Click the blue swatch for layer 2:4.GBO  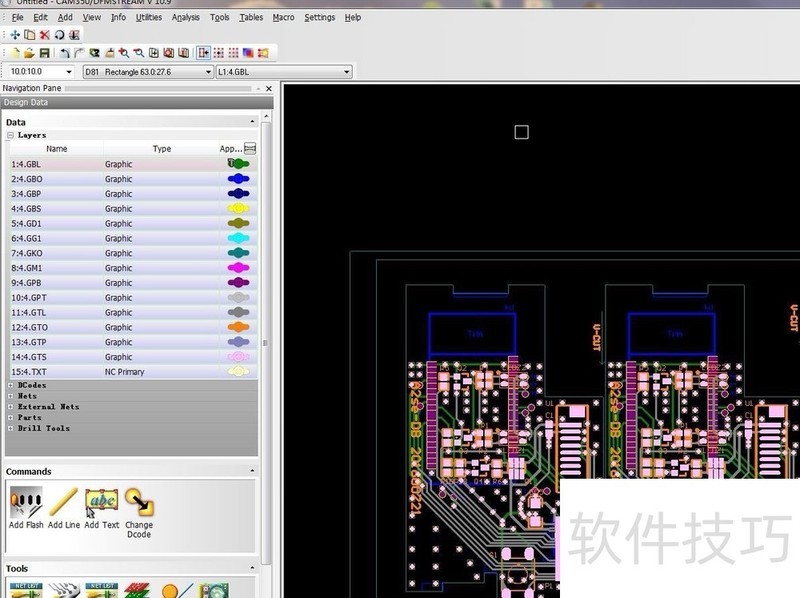238,179
